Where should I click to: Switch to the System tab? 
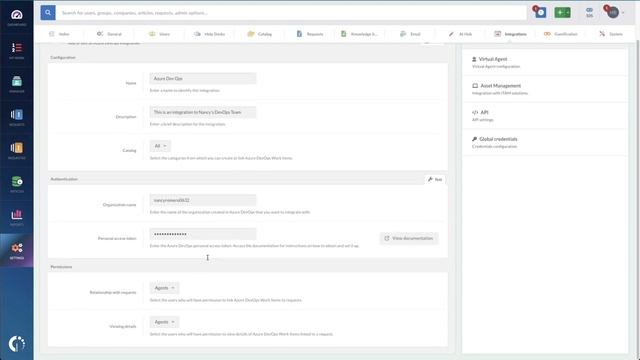pos(611,34)
